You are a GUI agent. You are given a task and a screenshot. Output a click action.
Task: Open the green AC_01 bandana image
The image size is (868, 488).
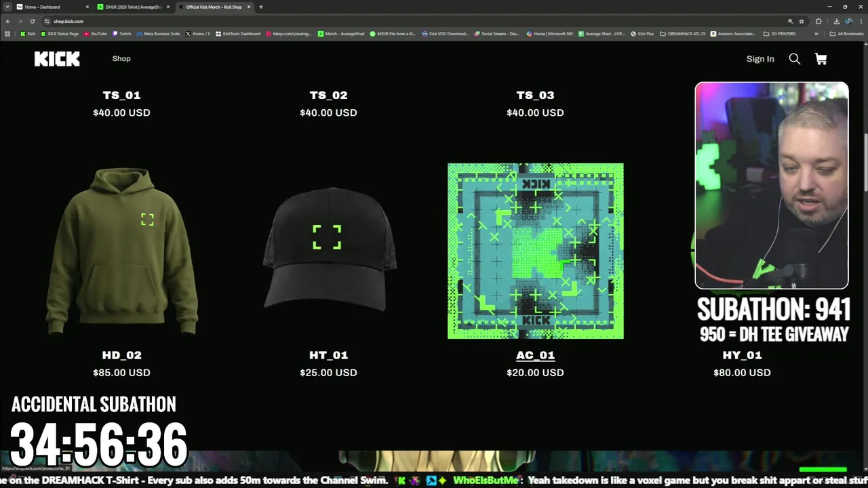click(x=536, y=251)
